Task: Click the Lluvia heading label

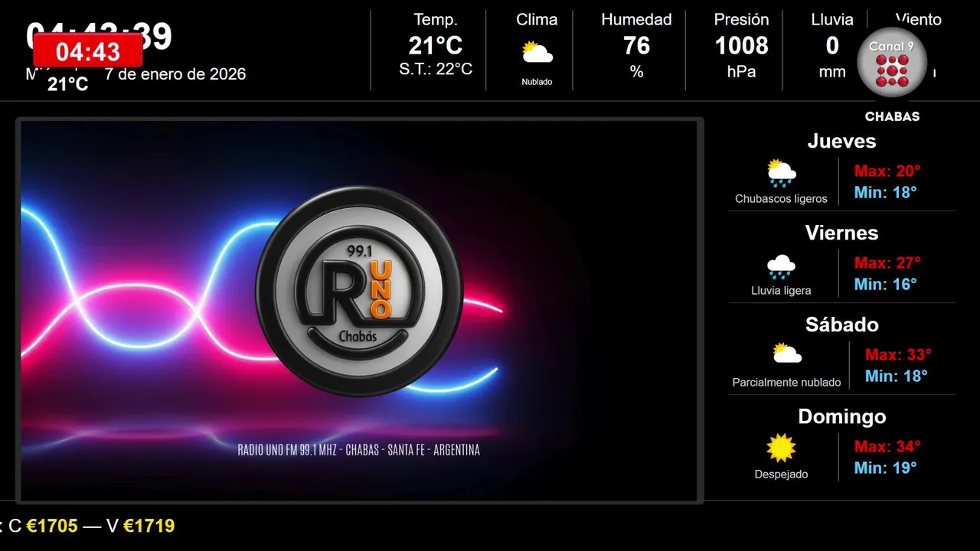Action: (x=832, y=20)
